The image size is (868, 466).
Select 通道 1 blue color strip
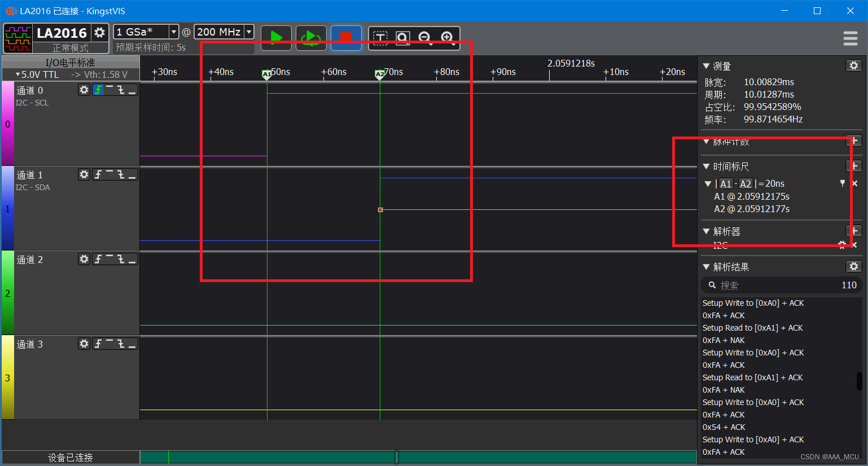click(7, 209)
